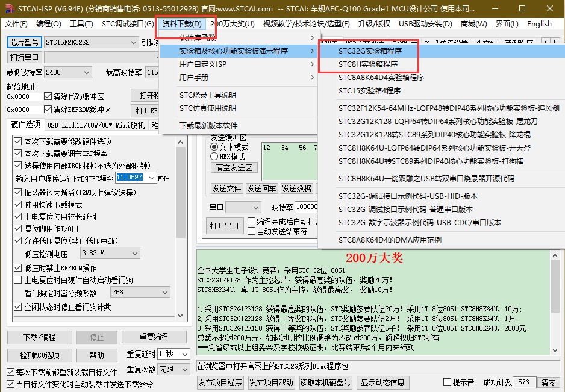Switch to USB-Link1D/U8W/U8W-Mini脱机 tab
Screen dimensions: 565x392
[x=96, y=125]
